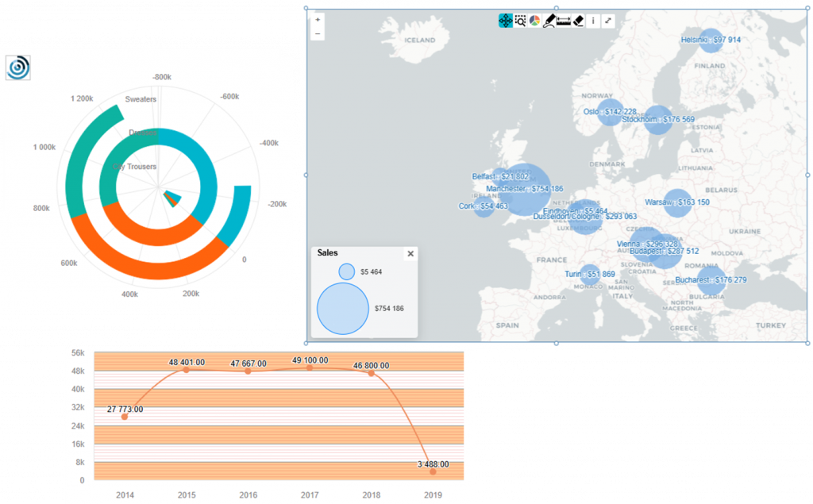Screen dimensions: 813x504
Task: Close the Sales legend panel
Action: pyautogui.click(x=410, y=253)
